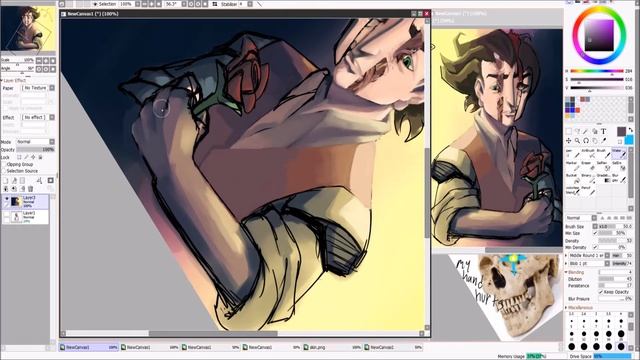The image size is (640, 360).
Task: Open the layer Effect dropdown
Action: pyautogui.click(x=52, y=117)
